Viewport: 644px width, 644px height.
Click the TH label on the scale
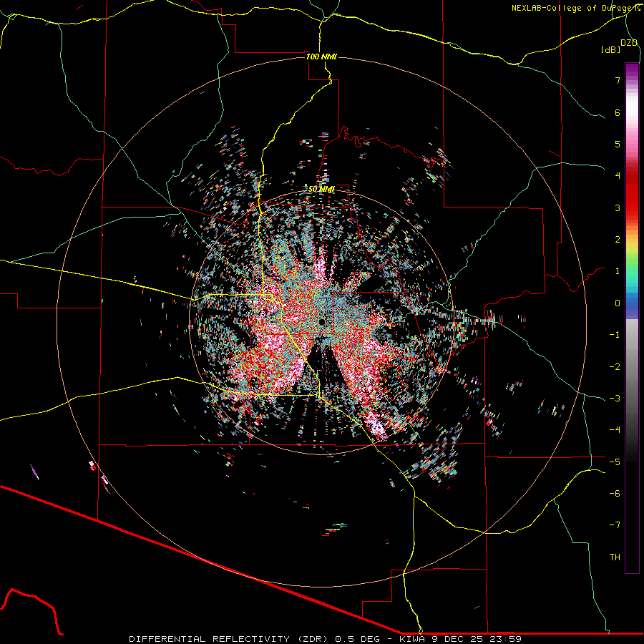point(615,557)
